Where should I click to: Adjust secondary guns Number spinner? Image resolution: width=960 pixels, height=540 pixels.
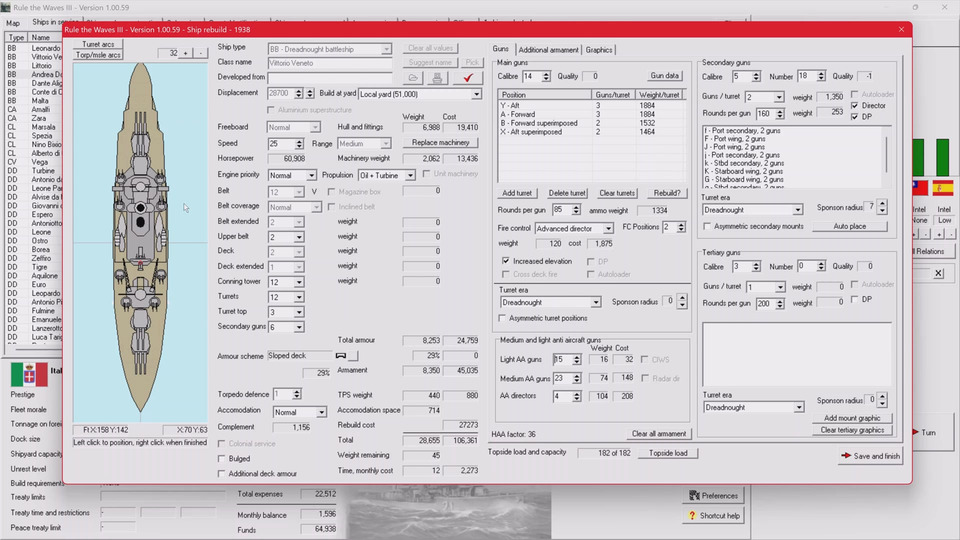(x=821, y=77)
